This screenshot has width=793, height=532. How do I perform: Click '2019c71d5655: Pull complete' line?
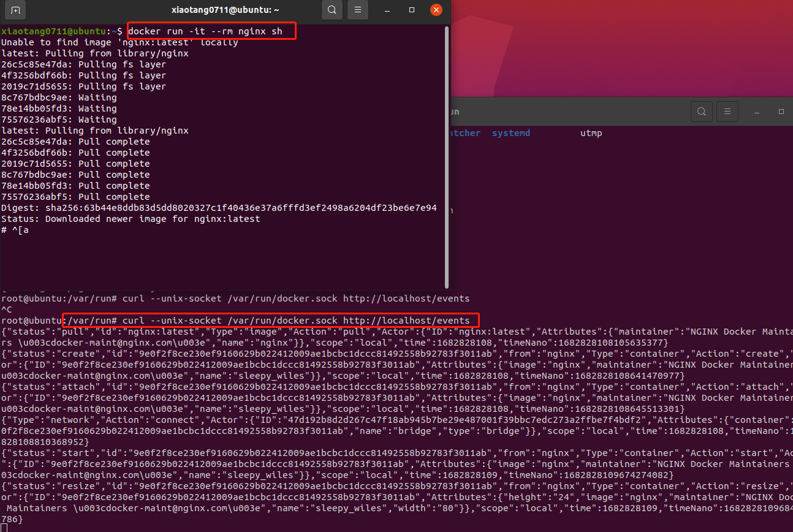pos(75,164)
